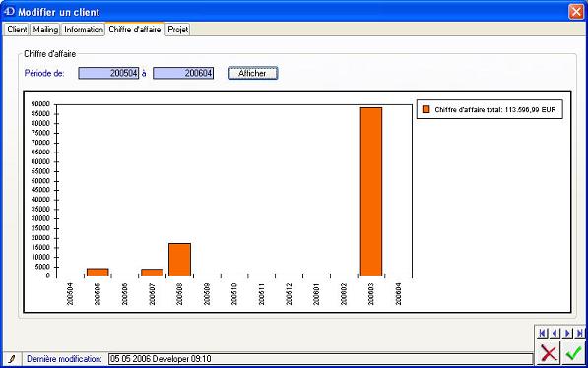This screenshot has height=368, width=588.
Task: Close the Modifier un client window
Action: 576,12
